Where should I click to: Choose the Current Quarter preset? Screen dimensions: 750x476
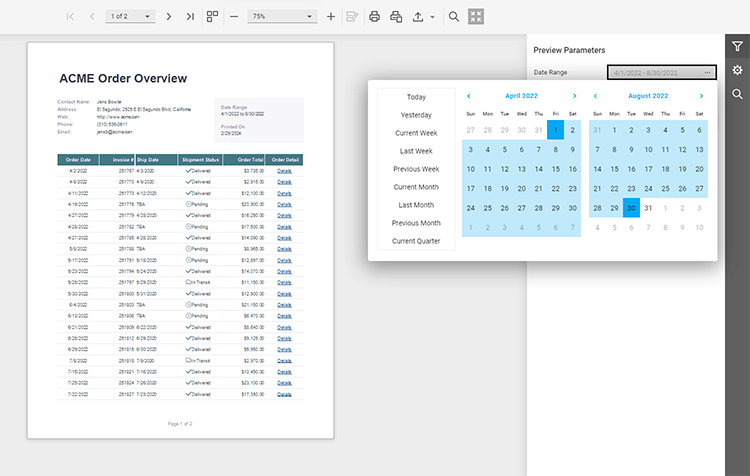click(x=416, y=241)
